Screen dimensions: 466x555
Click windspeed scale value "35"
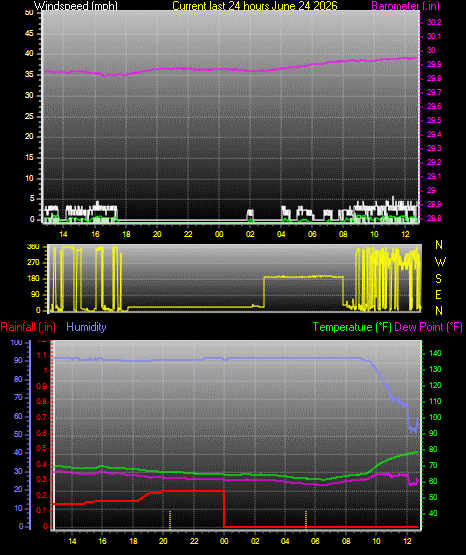point(29,75)
